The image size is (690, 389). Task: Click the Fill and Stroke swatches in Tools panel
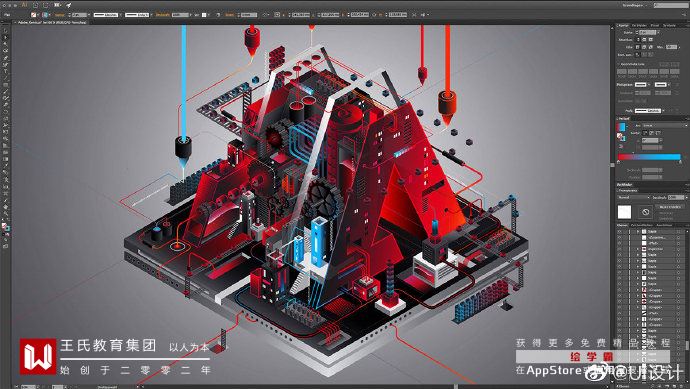(6, 227)
